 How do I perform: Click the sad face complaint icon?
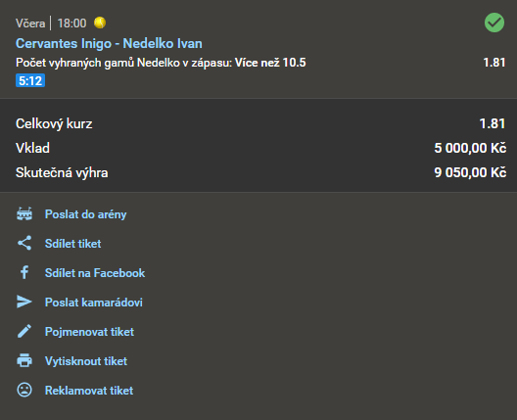point(24,390)
